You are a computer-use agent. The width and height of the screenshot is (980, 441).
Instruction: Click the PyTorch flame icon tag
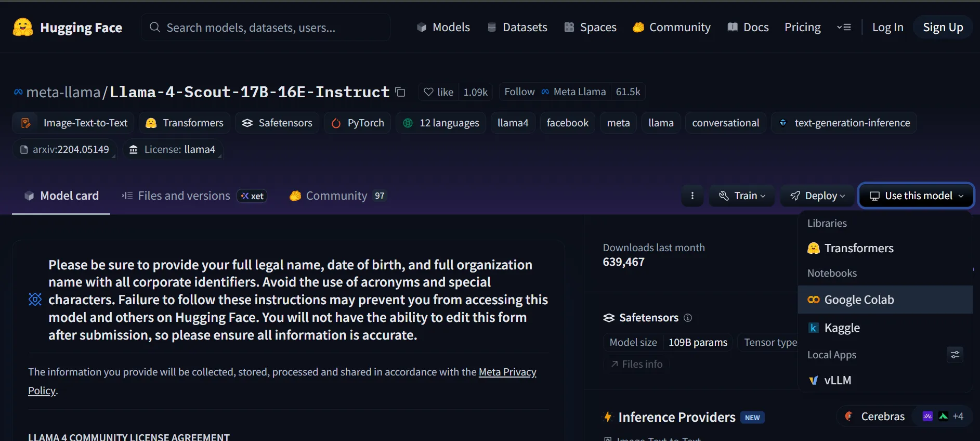pos(336,123)
